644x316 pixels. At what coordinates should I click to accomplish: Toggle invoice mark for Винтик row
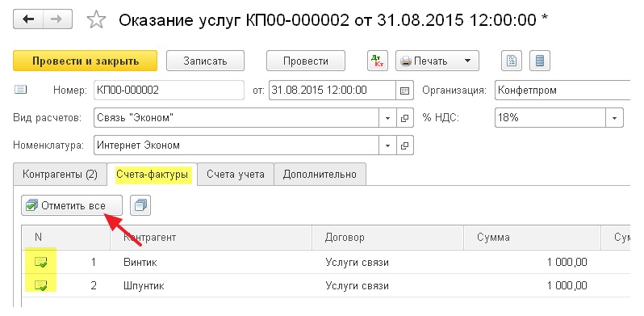coord(40,262)
